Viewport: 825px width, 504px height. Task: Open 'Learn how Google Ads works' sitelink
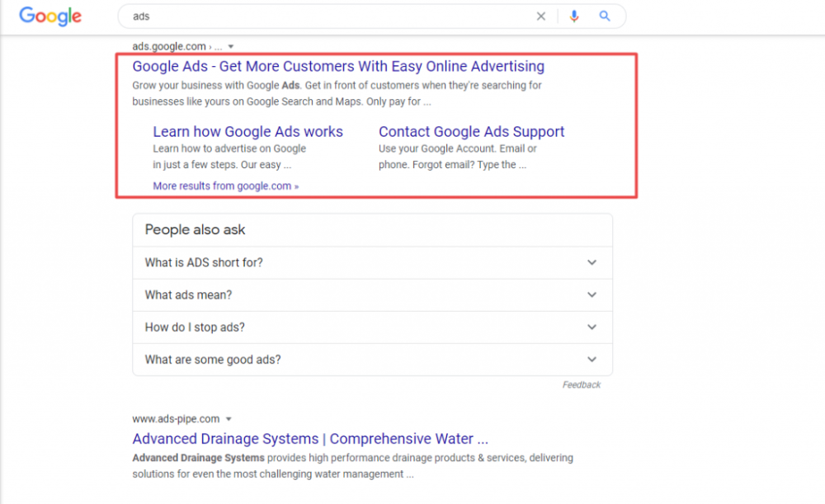pyautogui.click(x=247, y=131)
